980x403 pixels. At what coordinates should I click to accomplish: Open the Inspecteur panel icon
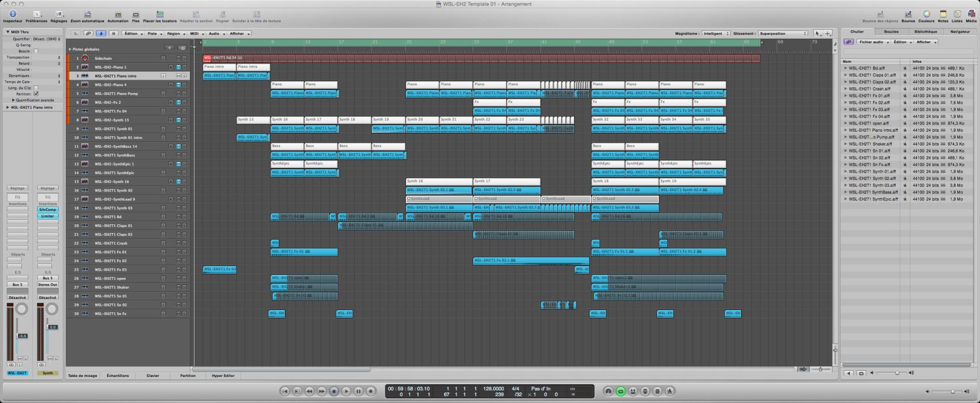click(13, 14)
